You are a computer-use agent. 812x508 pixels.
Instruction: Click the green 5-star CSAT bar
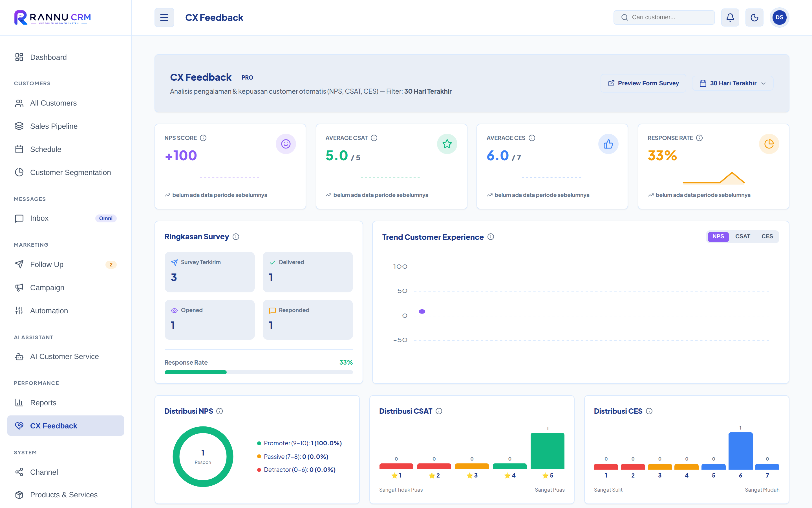click(x=547, y=451)
